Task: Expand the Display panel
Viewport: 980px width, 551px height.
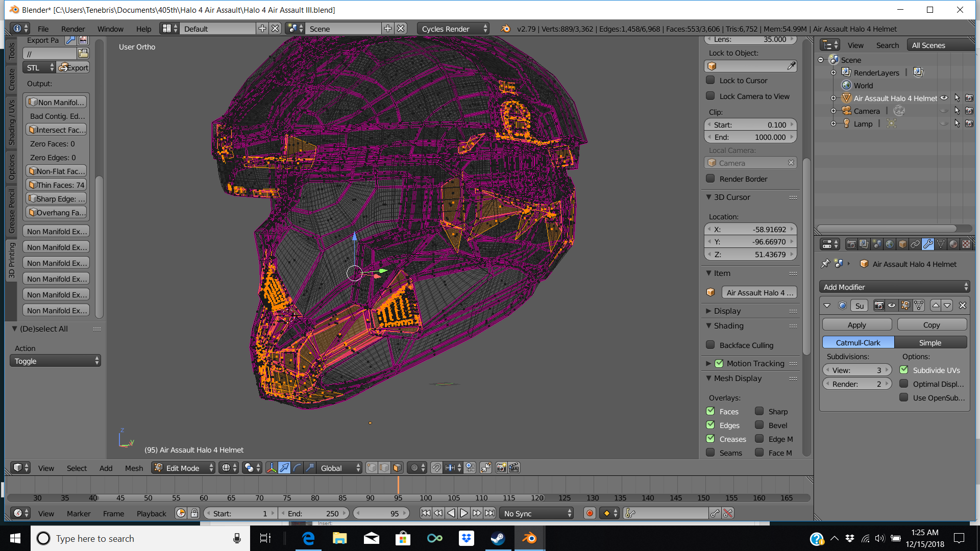Action: tap(708, 311)
